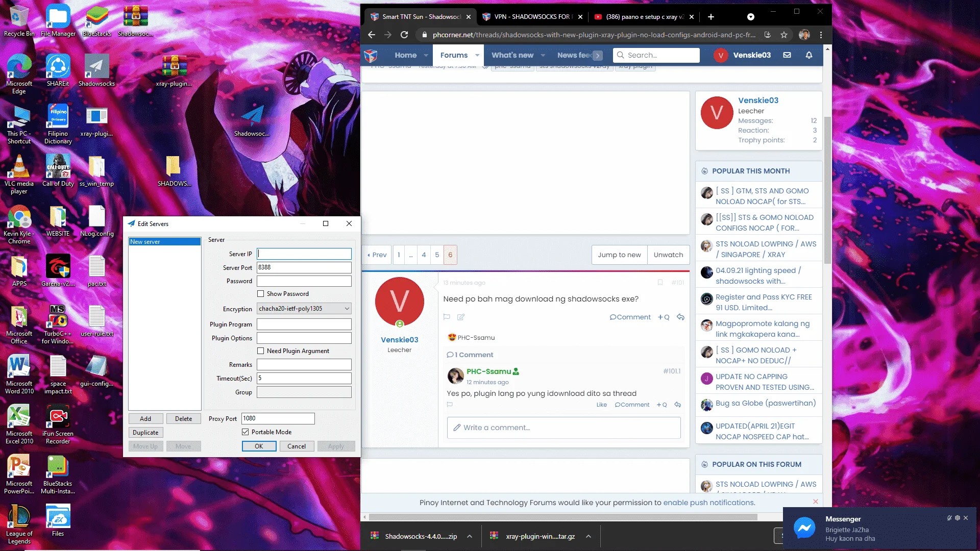This screenshot has width=980, height=551.
Task: Launch BlueStacks from the desktop
Action: pos(96,21)
